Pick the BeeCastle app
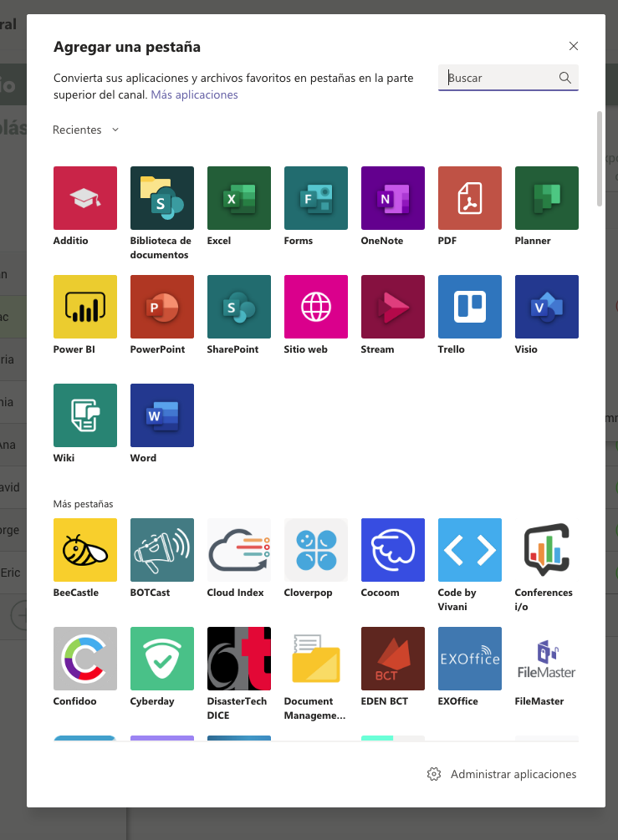The height and width of the screenshot is (840, 618). 85,550
